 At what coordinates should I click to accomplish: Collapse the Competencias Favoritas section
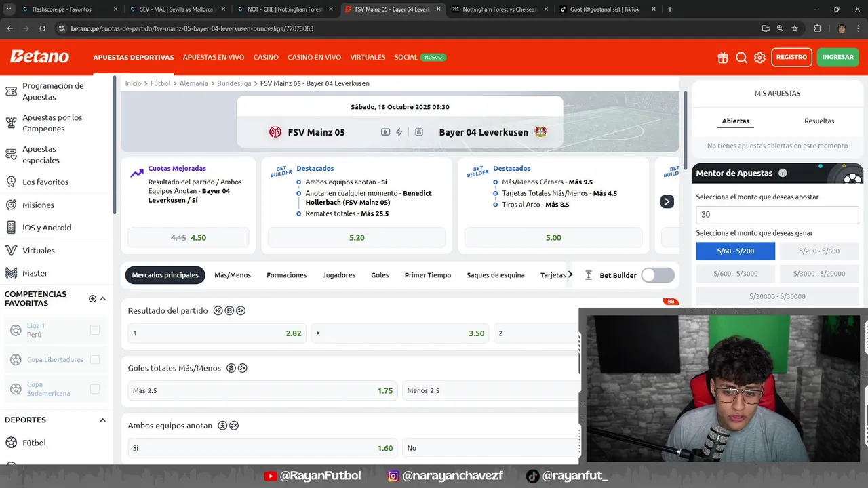pos(103,299)
